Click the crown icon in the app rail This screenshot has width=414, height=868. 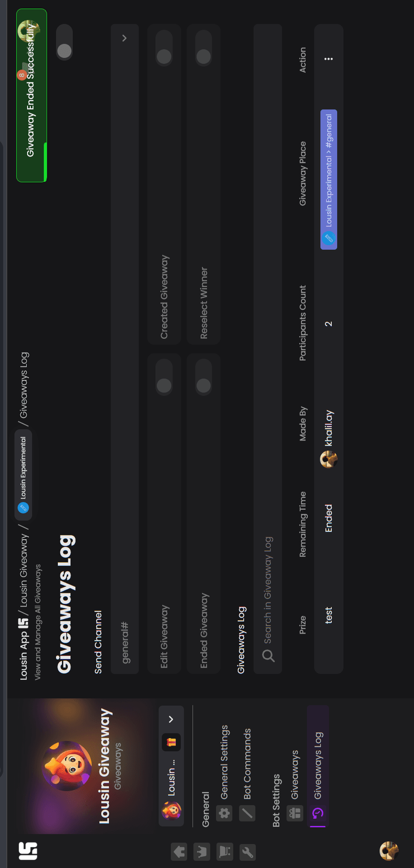tap(202, 852)
